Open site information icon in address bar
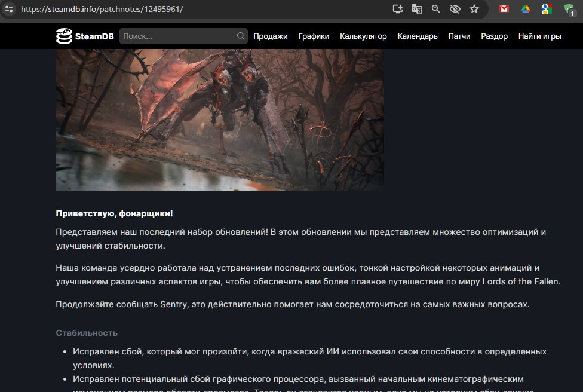 (9, 9)
